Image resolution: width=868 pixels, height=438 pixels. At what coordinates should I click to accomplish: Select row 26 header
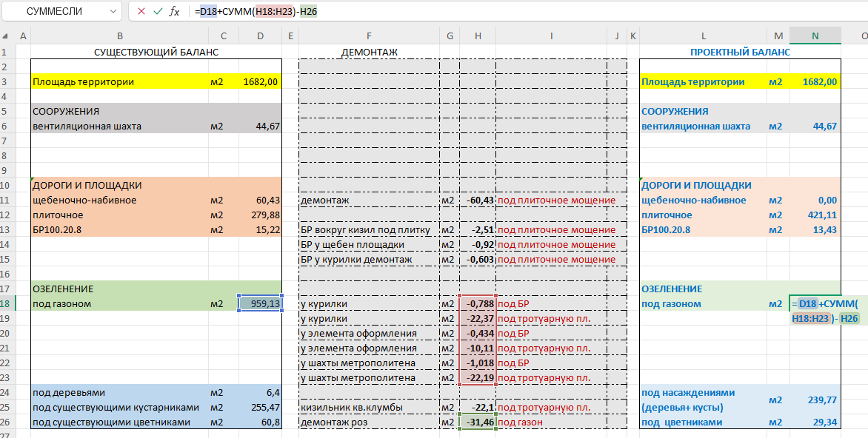pos(7,422)
